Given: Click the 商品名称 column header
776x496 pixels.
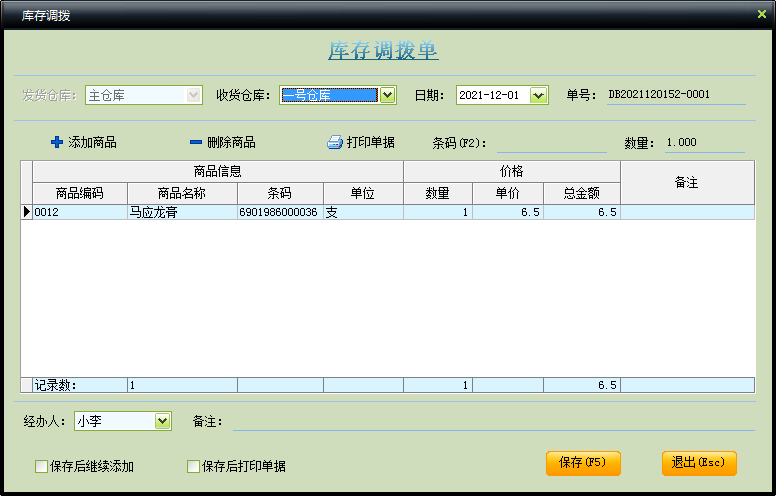Looking at the screenshot, I should (x=182, y=193).
